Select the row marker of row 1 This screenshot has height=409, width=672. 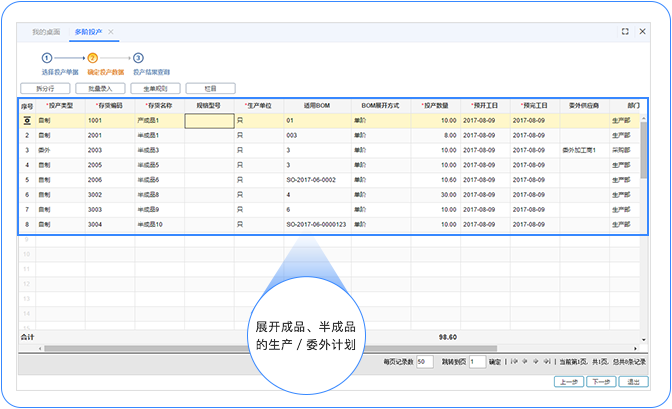click(x=27, y=120)
